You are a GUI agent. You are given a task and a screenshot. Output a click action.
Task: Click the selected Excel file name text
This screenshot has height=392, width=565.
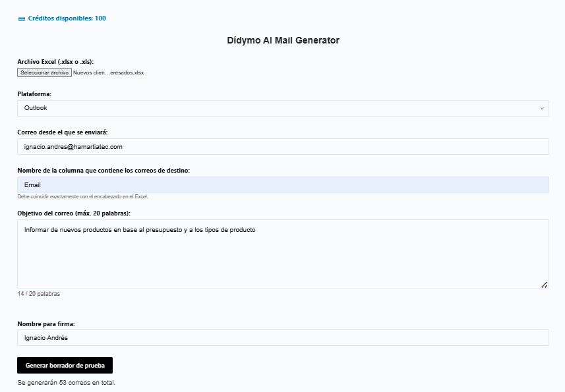tap(108, 72)
